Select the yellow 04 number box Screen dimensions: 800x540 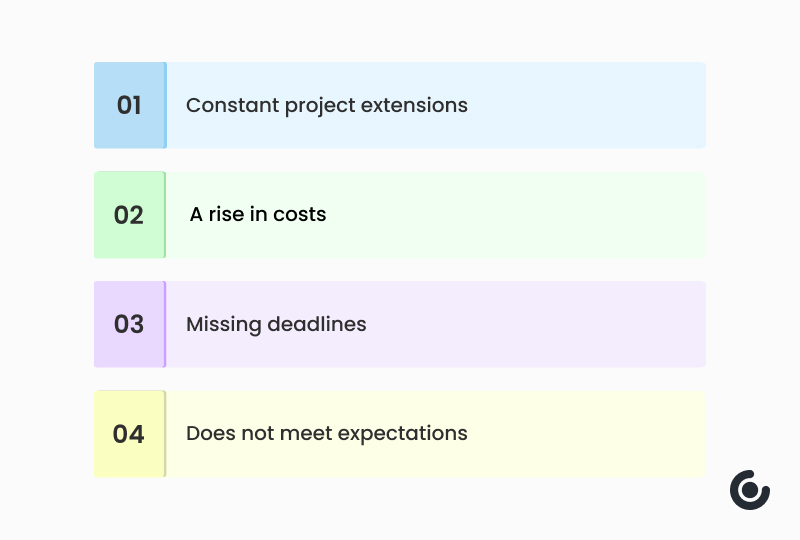coord(130,434)
